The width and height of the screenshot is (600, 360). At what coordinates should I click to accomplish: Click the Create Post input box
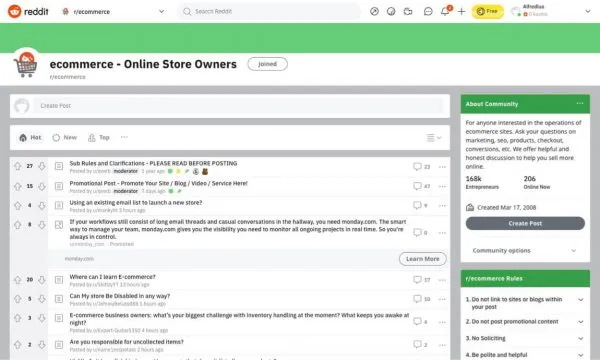(238, 106)
